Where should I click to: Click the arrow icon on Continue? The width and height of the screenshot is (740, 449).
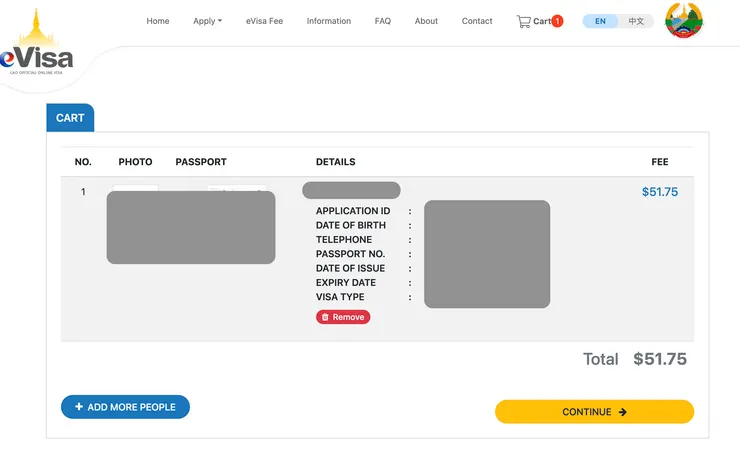point(623,412)
